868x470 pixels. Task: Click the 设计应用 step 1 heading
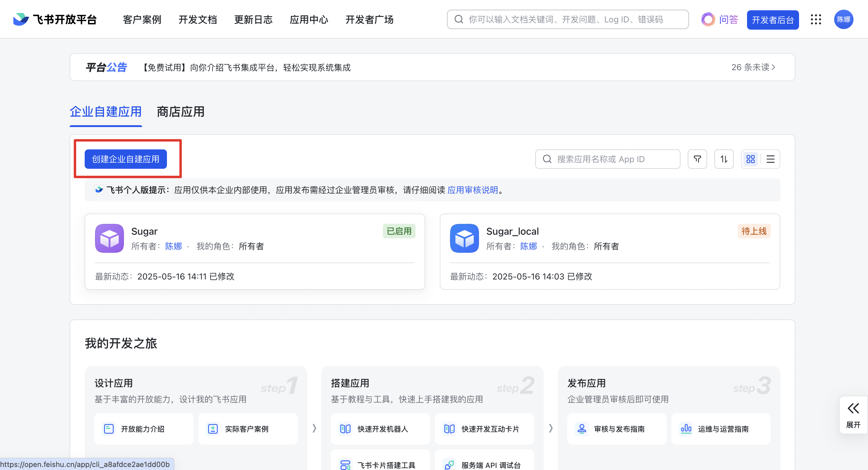point(113,383)
